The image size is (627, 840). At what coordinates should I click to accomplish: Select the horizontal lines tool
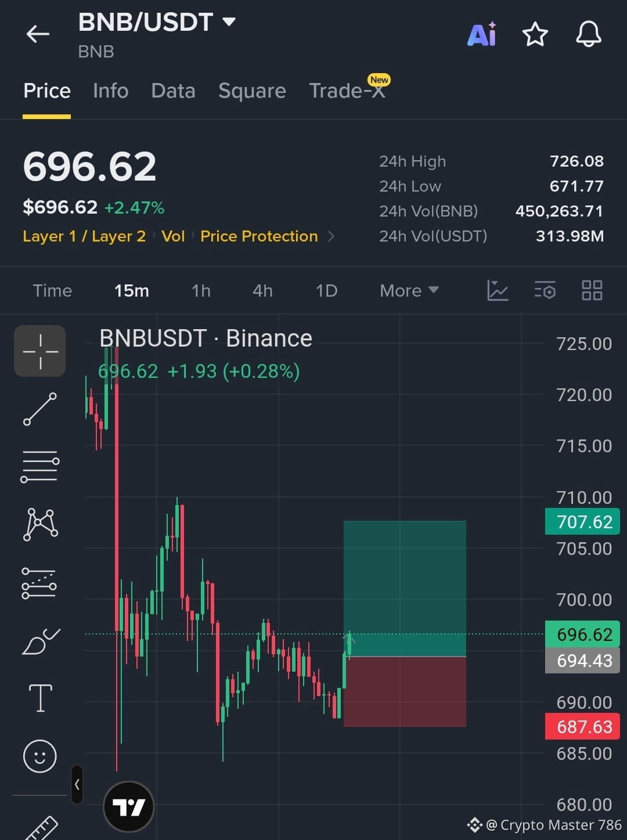coord(40,466)
